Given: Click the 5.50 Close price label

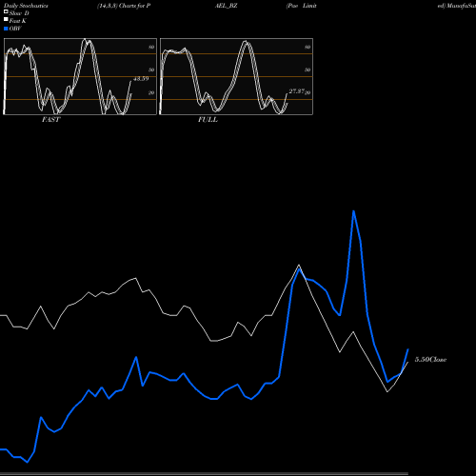Looking at the screenshot, I should [430, 359].
